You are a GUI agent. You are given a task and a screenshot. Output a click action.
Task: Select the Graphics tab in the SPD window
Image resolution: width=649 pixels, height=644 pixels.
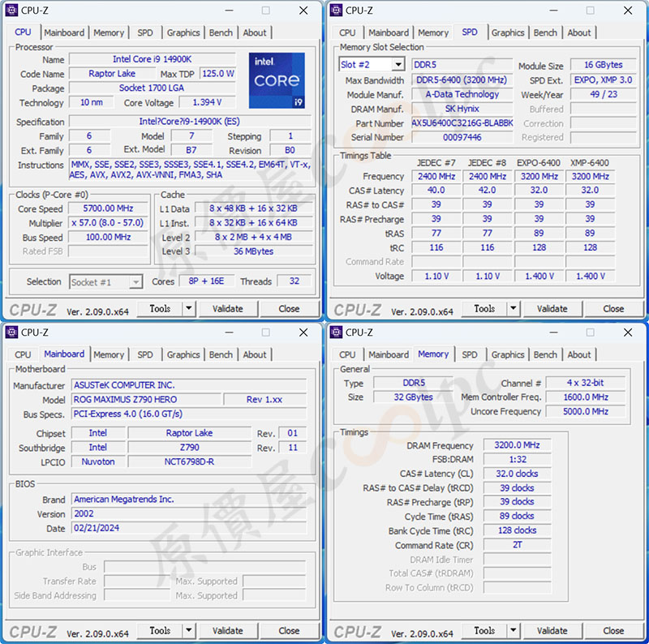[x=508, y=32]
